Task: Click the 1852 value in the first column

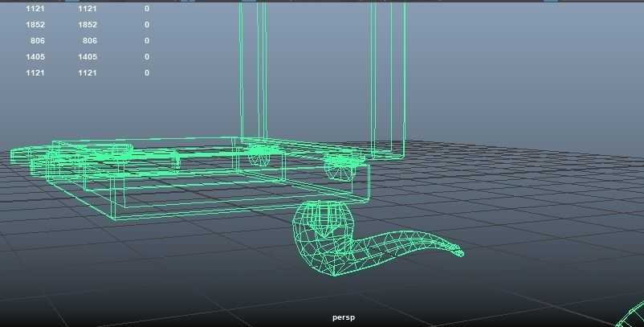Action: coord(35,25)
